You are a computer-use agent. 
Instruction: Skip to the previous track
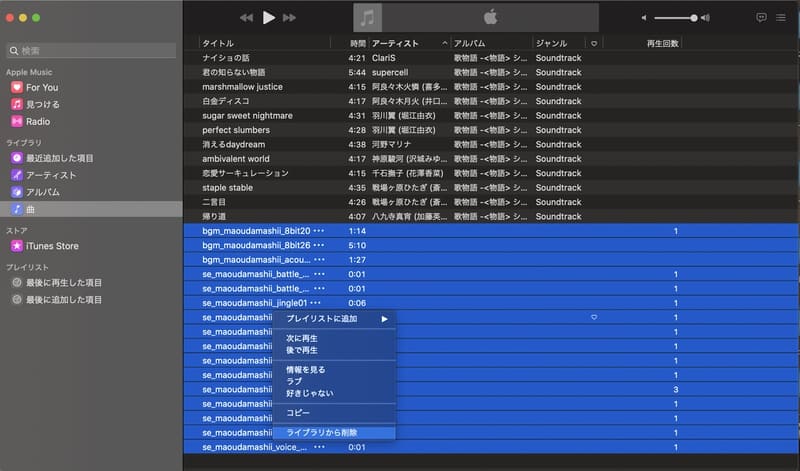pos(247,17)
